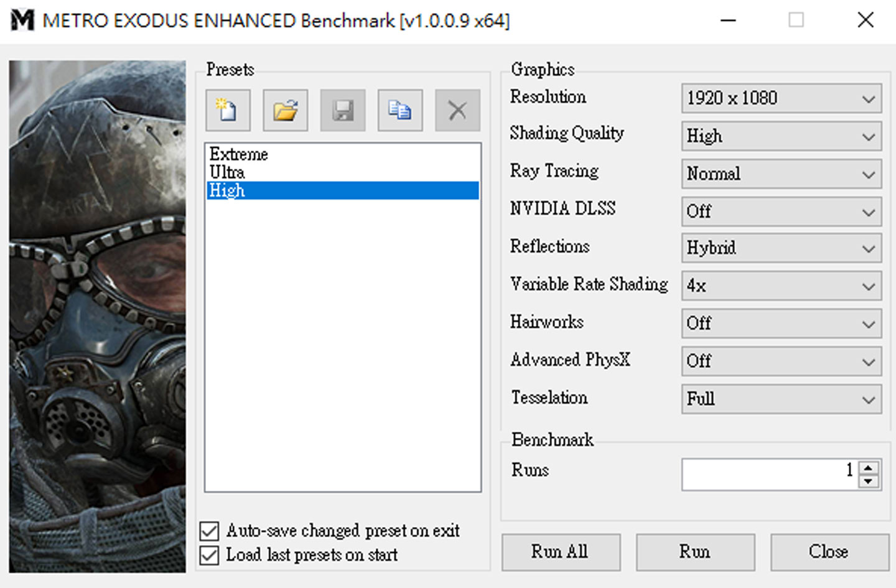Click the Metro M logo in title bar
The height and width of the screenshot is (588, 896).
click(x=22, y=21)
